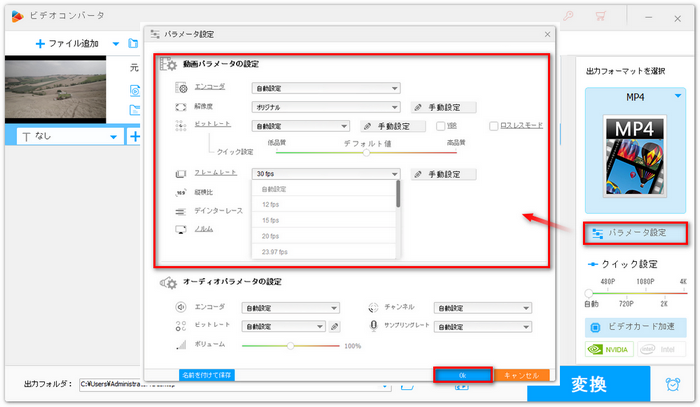Click the audio ボリューム slider handle
Screen dimensions: 700x407
coord(290,345)
